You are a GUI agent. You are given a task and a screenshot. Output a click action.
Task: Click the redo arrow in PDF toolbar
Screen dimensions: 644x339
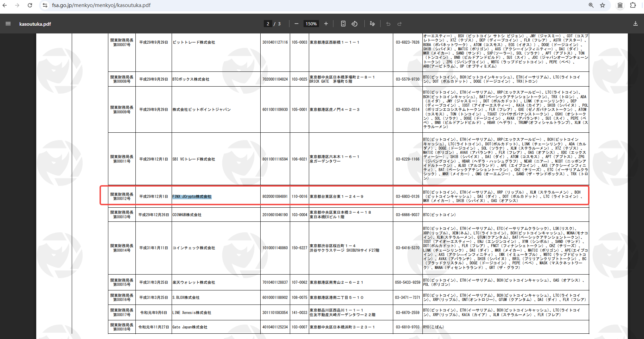(x=400, y=24)
